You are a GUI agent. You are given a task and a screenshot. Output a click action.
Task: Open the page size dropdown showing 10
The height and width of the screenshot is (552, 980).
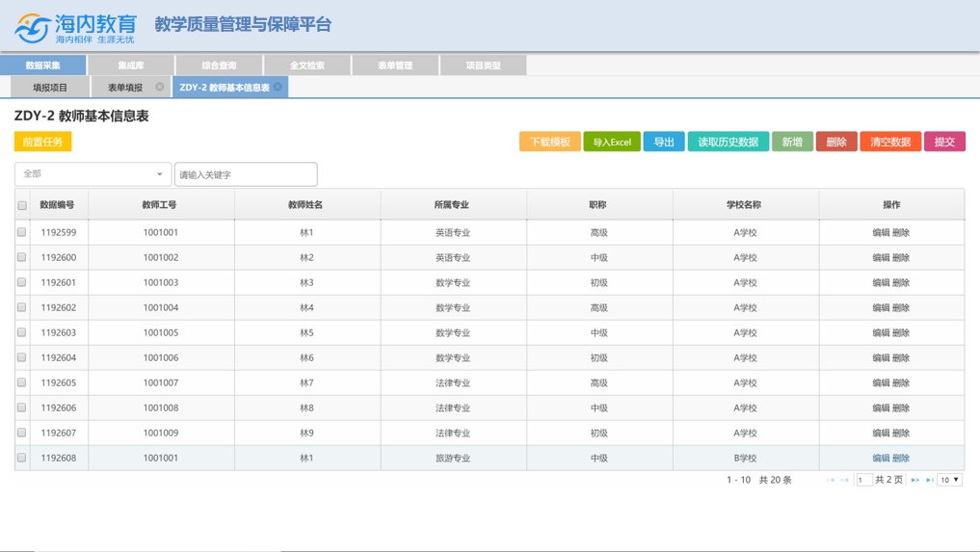point(949,480)
